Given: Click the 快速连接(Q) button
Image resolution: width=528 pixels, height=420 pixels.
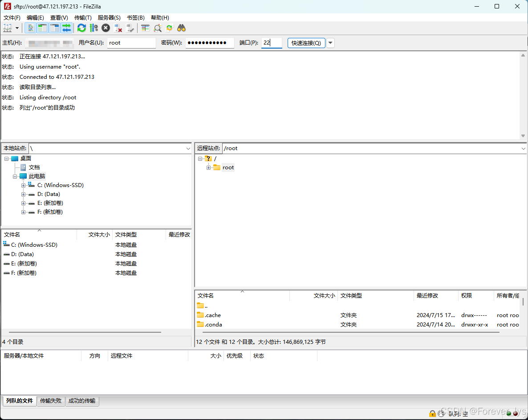Looking at the screenshot, I should [306, 43].
